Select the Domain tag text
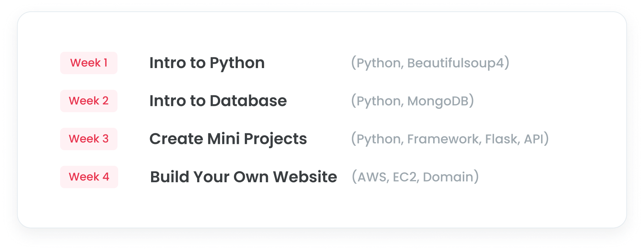 point(448,177)
